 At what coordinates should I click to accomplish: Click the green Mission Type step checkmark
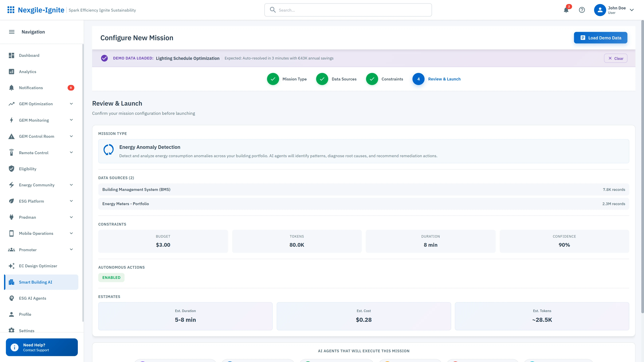273,79
